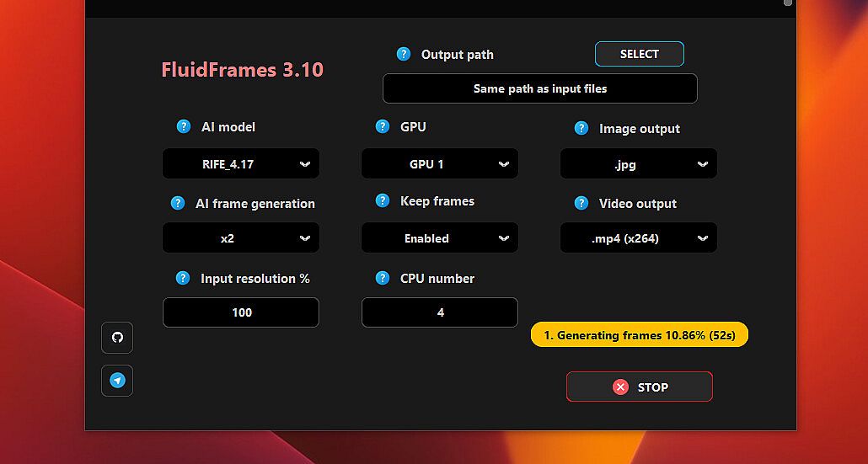Image resolution: width=868 pixels, height=464 pixels.
Task: Show help for Video output option
Action: [581, 203]
